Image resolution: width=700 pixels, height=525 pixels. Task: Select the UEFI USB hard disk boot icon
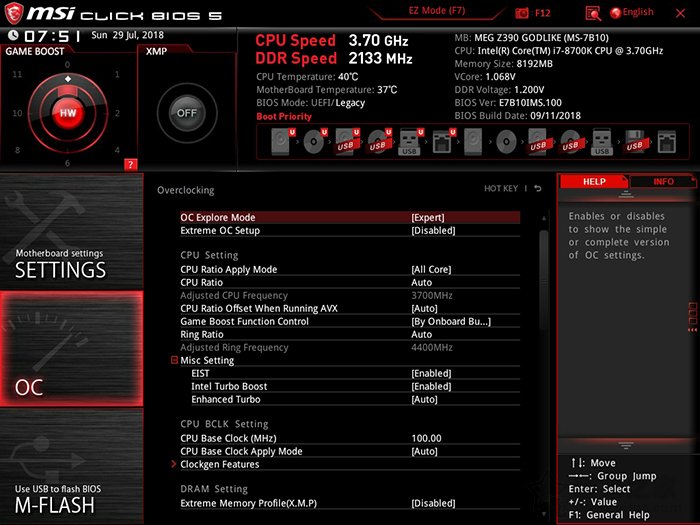(347, 142)
